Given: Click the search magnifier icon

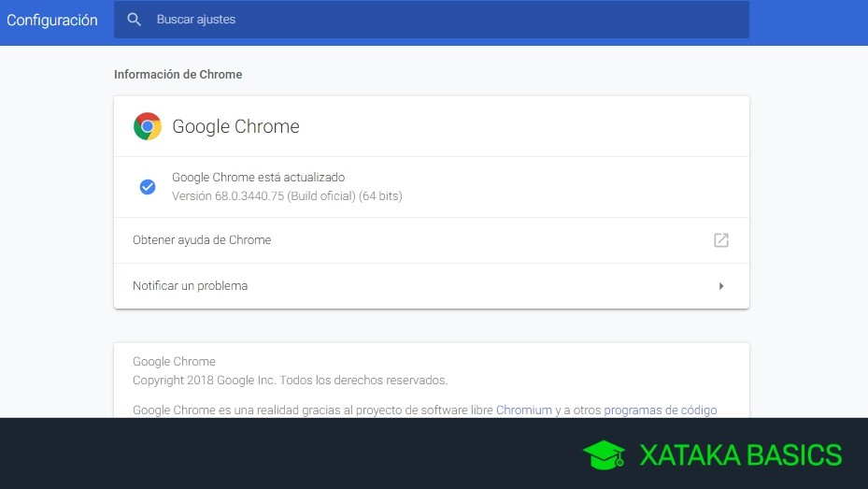Looking at the screenshot, I should (134, 20).
